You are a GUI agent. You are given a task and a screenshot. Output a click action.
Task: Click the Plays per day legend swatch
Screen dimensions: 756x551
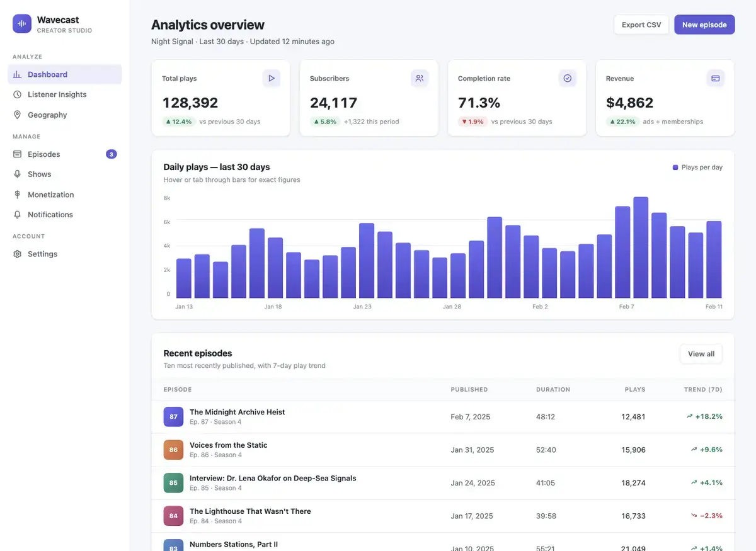(x=675, y=168)
